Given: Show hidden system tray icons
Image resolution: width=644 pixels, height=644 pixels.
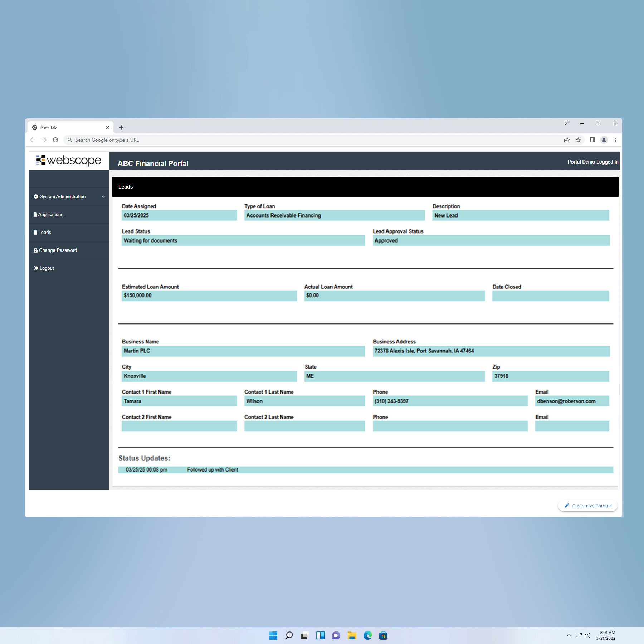Looking at the screenshot, I should 569,635.
